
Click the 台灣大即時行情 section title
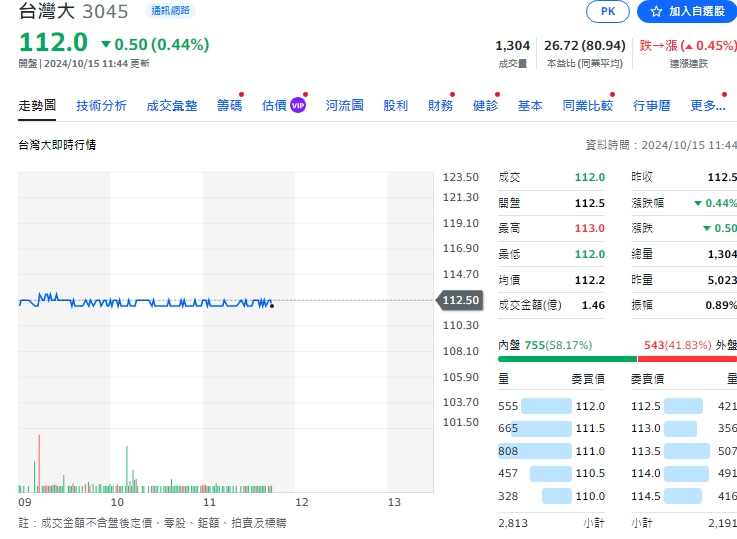click(57, 145)
